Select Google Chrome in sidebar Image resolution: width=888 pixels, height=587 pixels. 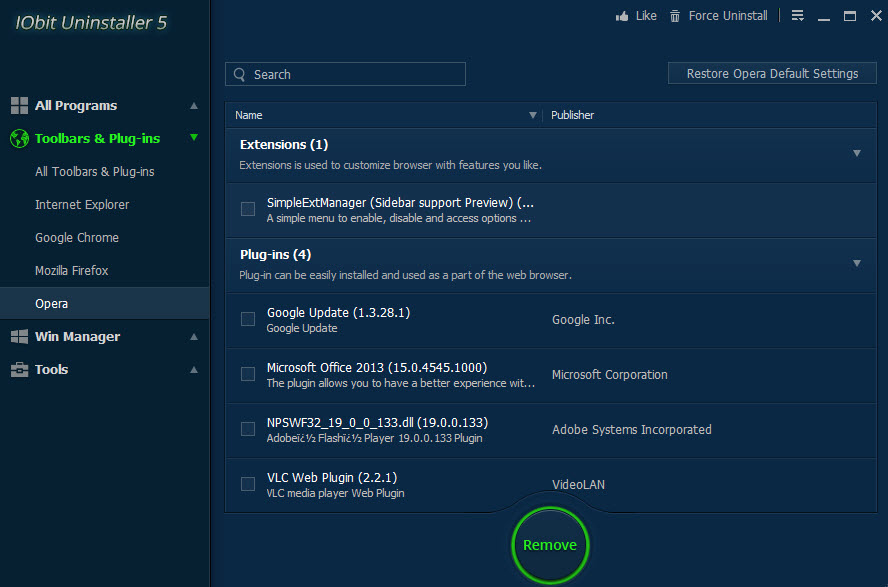77,237
